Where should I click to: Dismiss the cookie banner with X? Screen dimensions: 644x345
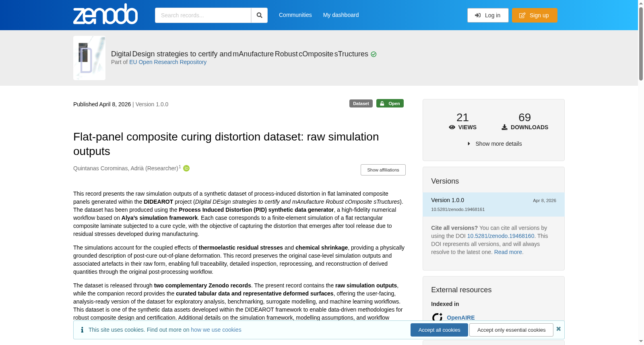[558, 329]
